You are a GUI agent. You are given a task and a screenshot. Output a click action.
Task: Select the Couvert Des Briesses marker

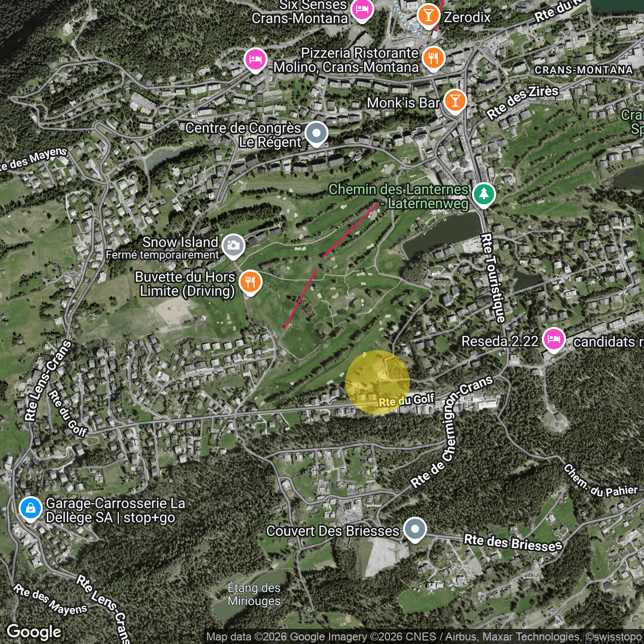(415, 529)
